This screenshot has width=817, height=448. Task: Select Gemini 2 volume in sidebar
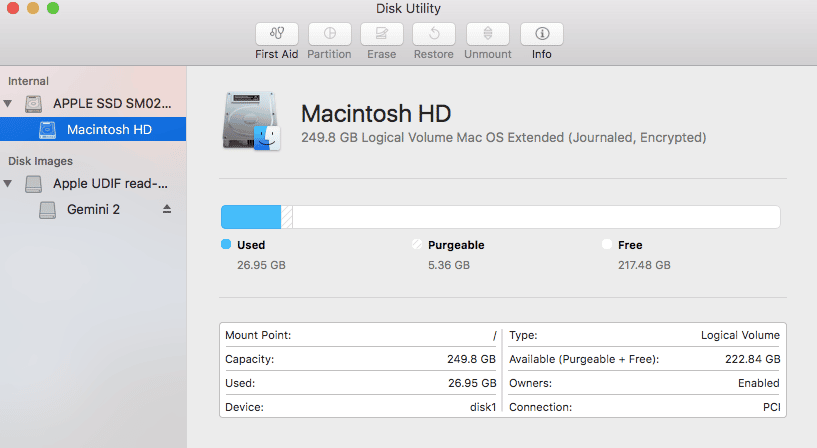coord(93,209)
